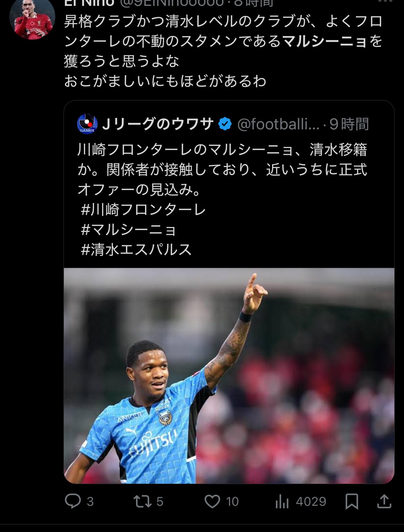Open hashtag #清水エスパルス
The height and width of the screenshot is (532, 404).
click(x=136, y=249)
